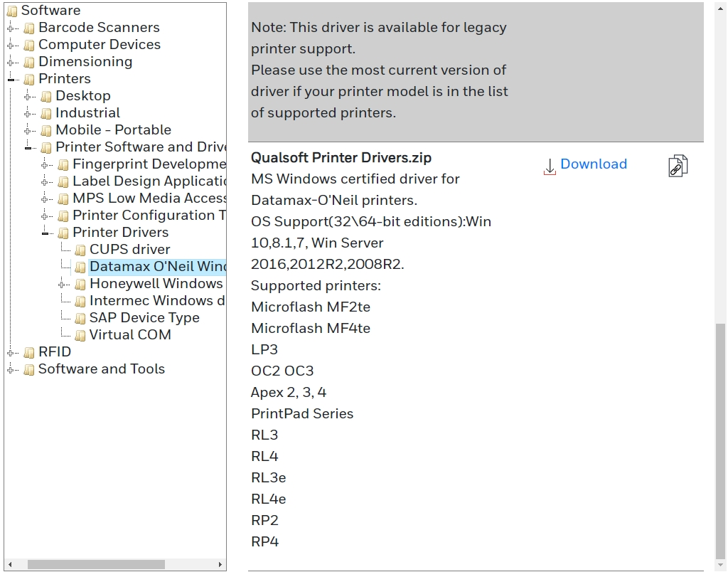Image resolution: width=728 pixels, height=572 pixels.
Task: Expand the Fingerprint Development node
Action: pos(45,165)
